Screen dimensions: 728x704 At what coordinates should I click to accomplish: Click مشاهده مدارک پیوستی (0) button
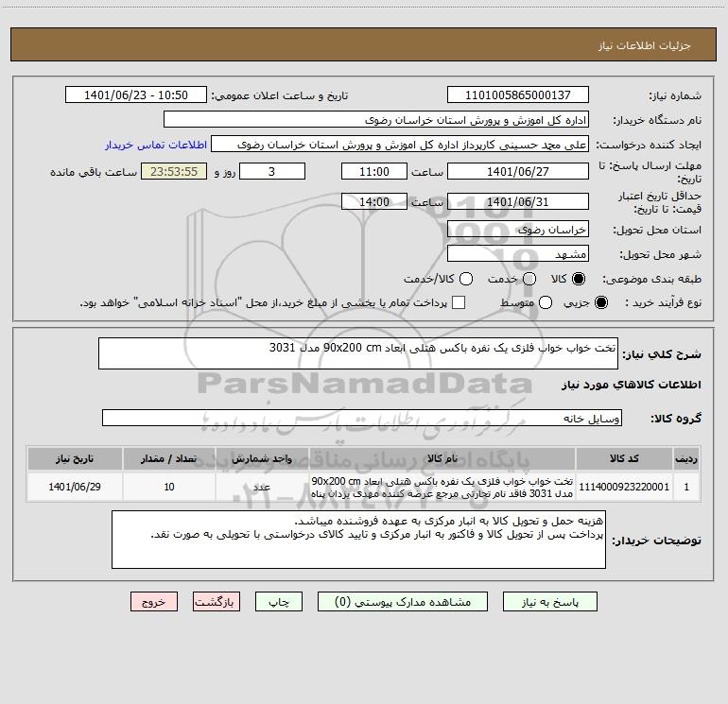[403, 602]
